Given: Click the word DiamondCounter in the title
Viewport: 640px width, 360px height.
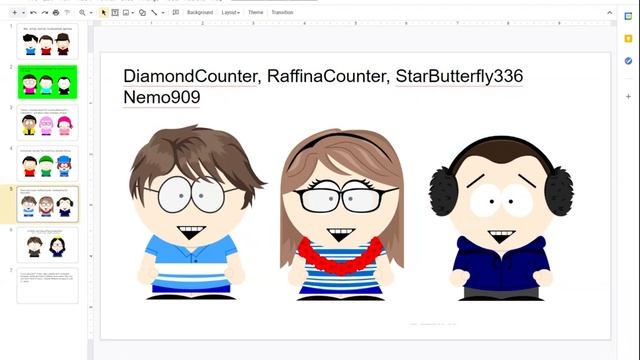Looking at the screenshot, I should click(190, 76).
